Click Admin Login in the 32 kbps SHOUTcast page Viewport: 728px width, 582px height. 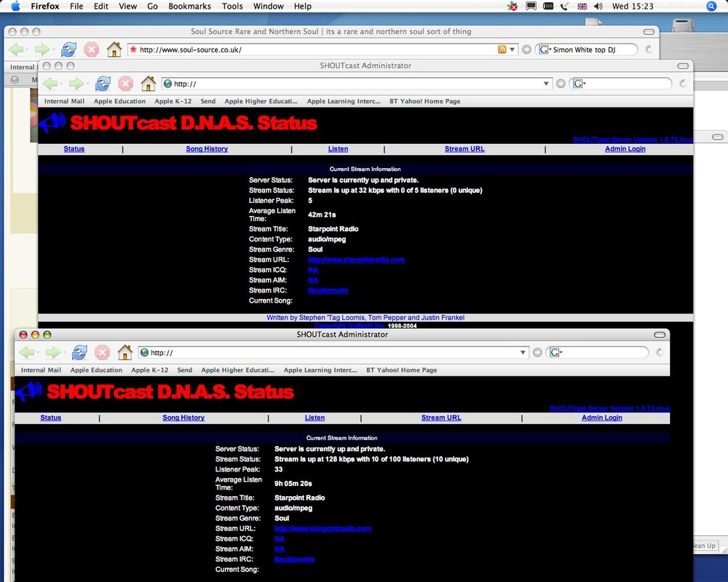click(x=625, y=149)
